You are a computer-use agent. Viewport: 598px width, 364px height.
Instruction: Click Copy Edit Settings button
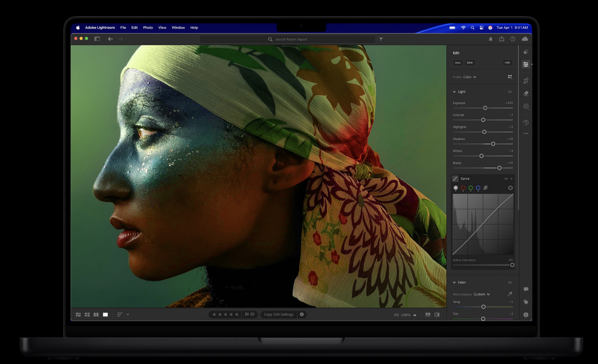278,314
